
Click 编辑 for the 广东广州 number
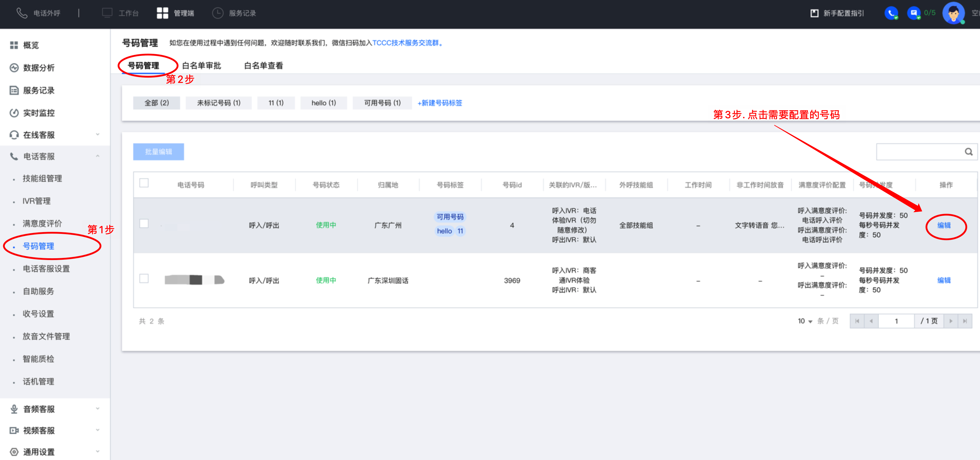(x=944, y=225)
